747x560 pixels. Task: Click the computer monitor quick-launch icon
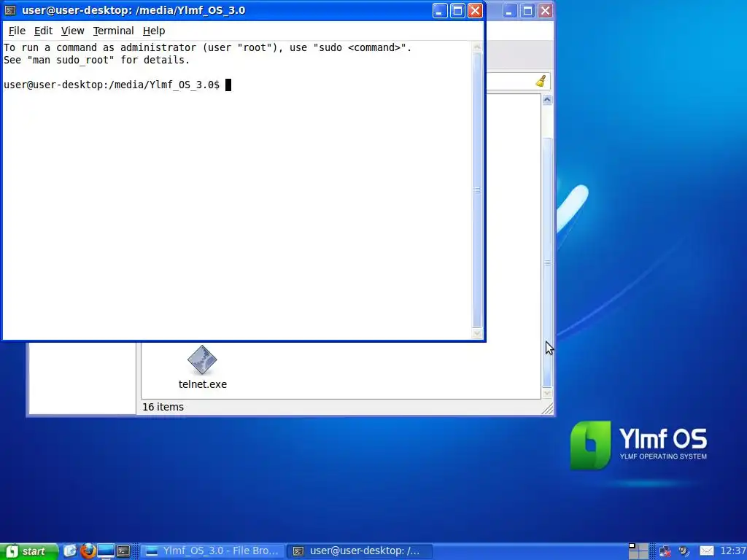pyautogui.click(x=106, y=551)
